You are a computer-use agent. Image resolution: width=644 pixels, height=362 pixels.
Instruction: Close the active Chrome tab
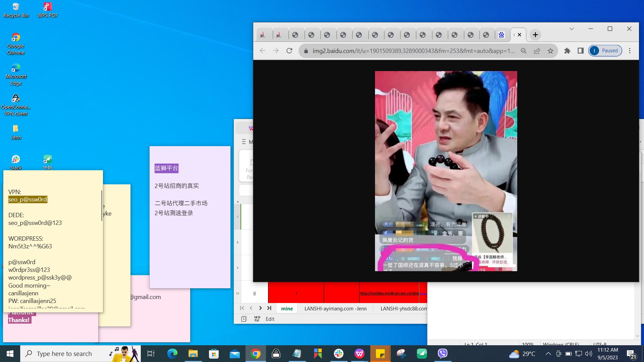tap(519, 35)
